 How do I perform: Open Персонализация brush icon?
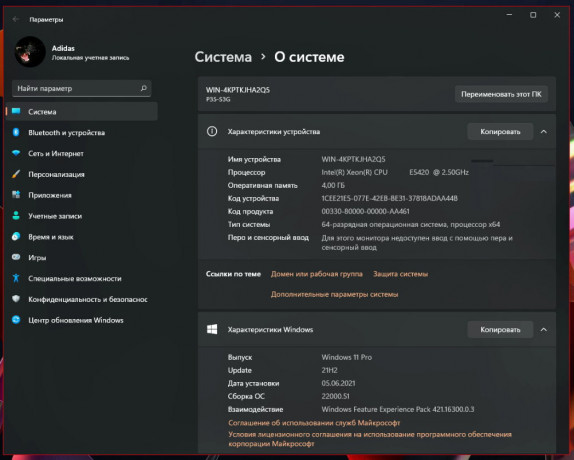click(16, 174)
